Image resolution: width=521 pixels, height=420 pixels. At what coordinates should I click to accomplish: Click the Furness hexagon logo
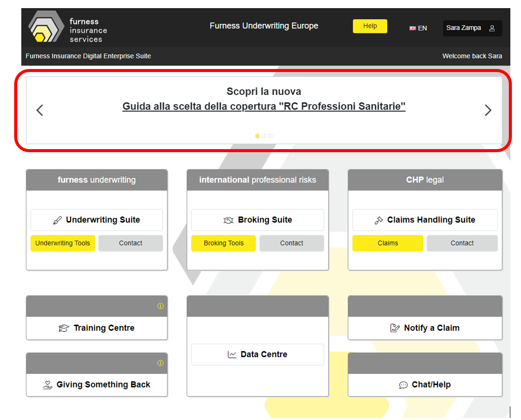[x=46, y=28]
